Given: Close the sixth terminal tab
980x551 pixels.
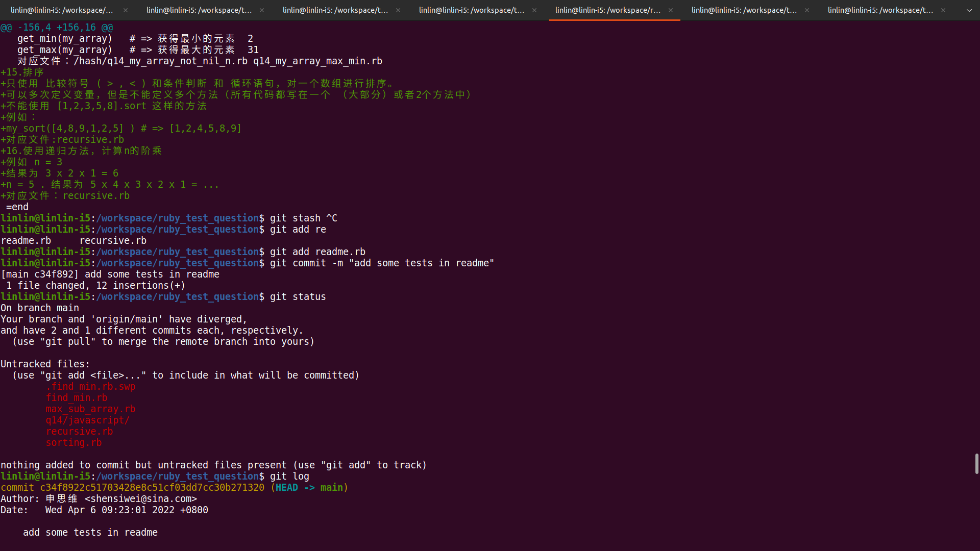Looking at the screenshot, I should pos(807,10).
